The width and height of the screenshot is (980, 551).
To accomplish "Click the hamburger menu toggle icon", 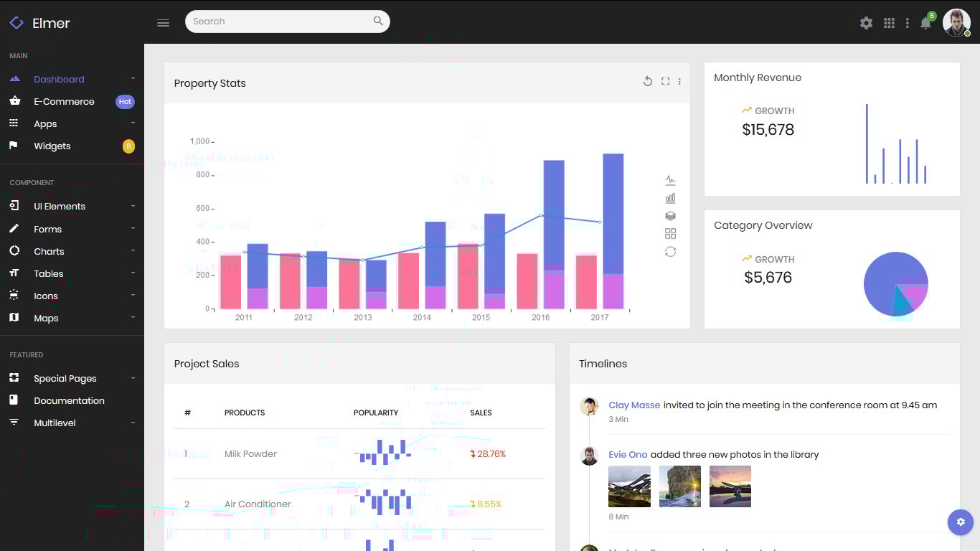I will pyautogui.click(x=163, y=23).
